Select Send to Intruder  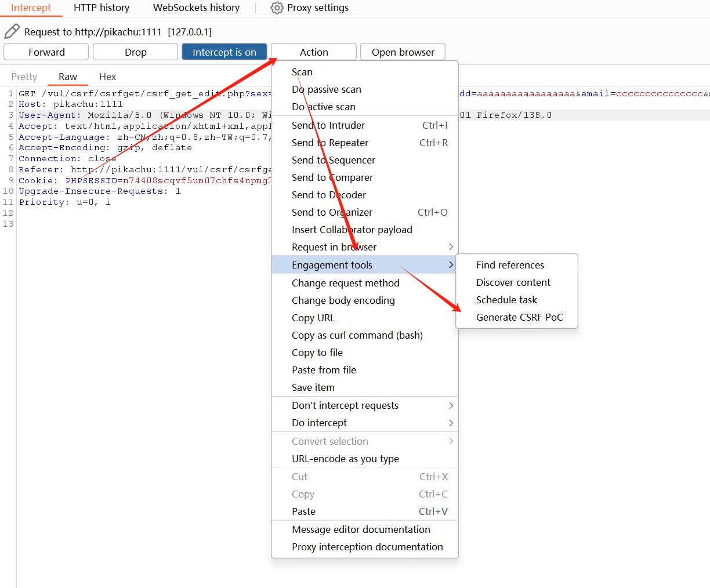pos(365,125)
